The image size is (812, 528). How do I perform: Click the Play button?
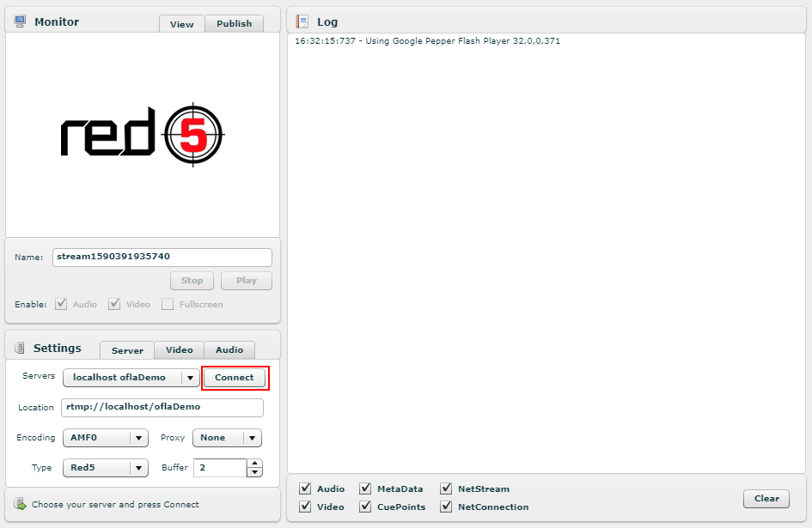click(x=247, y=281)
